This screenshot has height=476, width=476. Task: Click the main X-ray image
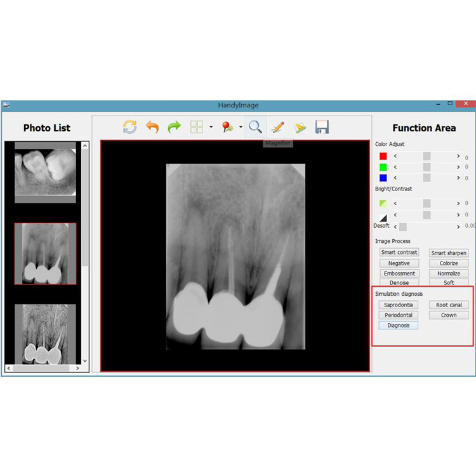click(235, 256)
